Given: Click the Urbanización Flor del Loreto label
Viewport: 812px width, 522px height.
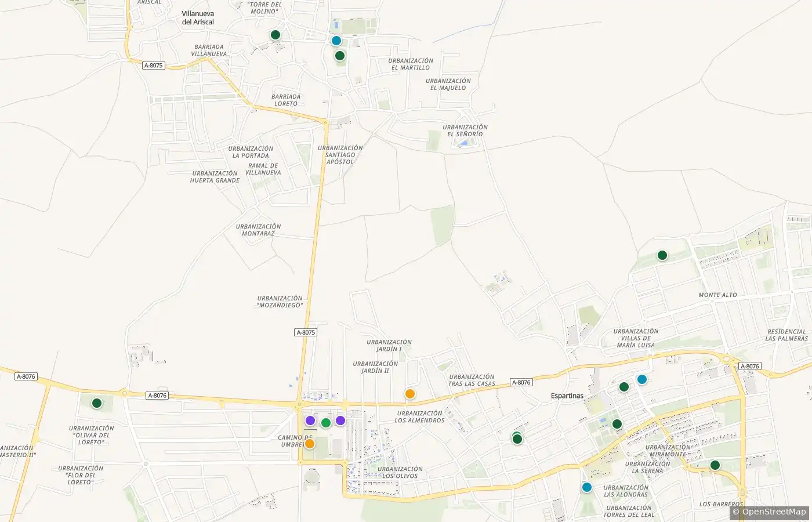Looking at the screenshot, I should coord(81,476).
